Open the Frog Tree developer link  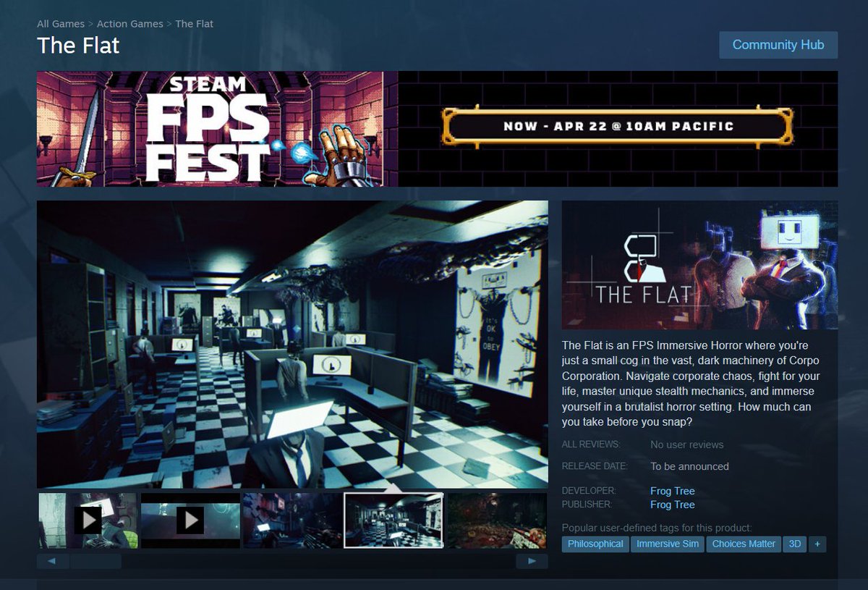[672, 491]
